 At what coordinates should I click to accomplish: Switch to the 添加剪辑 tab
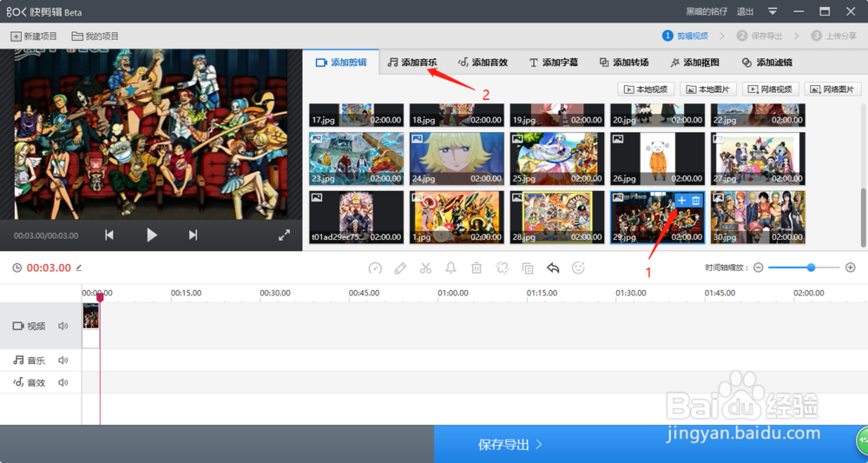341,62
